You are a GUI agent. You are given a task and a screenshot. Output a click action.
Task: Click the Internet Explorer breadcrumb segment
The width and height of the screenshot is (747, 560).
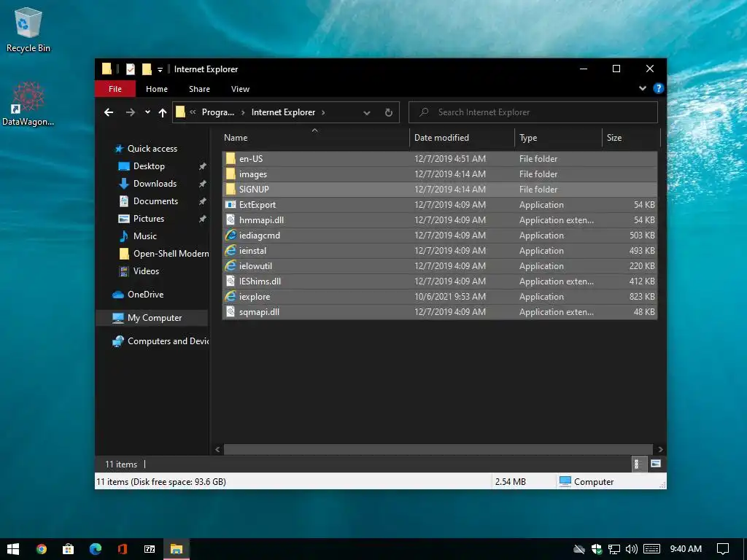click(284, 112)
